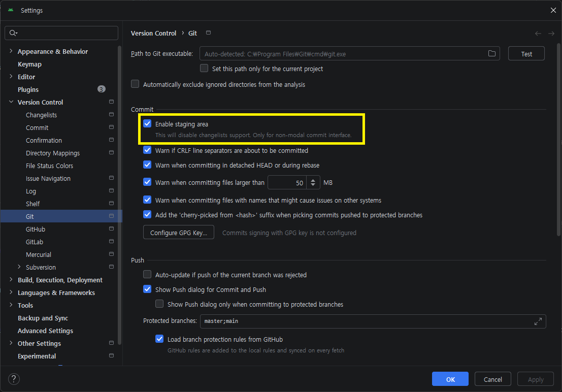Click the project icon beside Version Control row

[x=112, y=102]
